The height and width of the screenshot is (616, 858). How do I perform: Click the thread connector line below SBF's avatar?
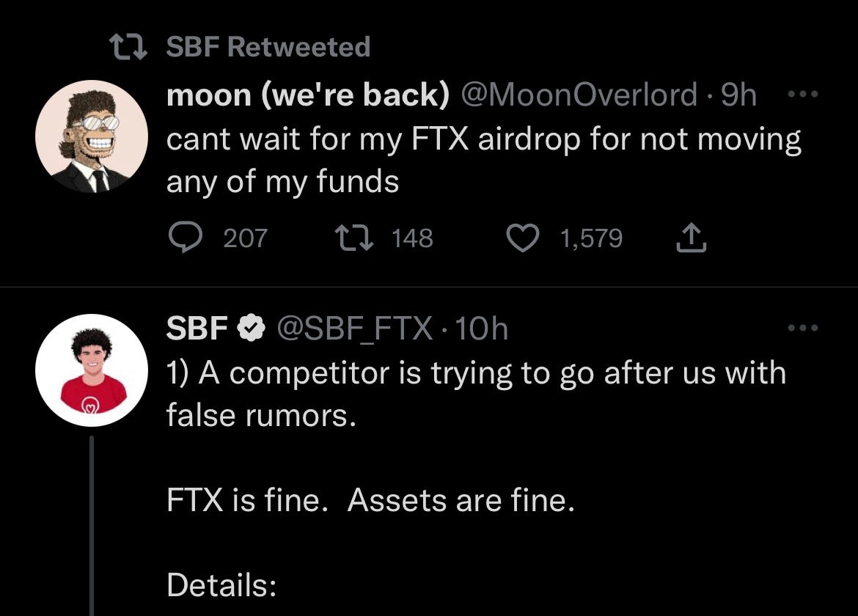[x=90, y=528]
